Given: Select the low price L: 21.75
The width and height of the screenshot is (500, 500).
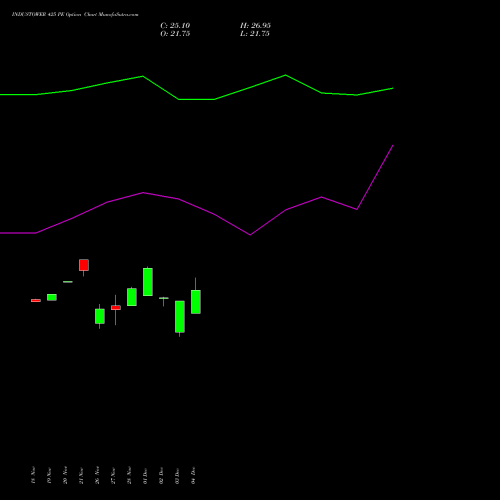Looking at the screenshot, I should tap(255, 34).
